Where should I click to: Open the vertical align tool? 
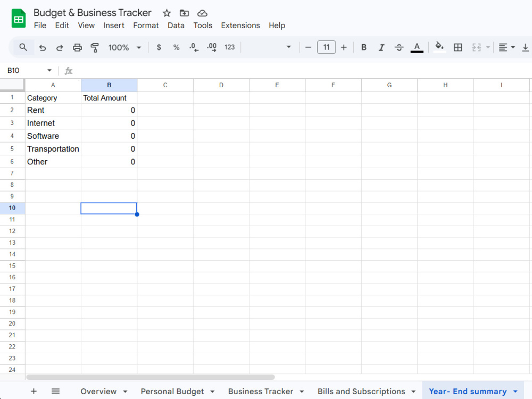(x=525, y=47)
